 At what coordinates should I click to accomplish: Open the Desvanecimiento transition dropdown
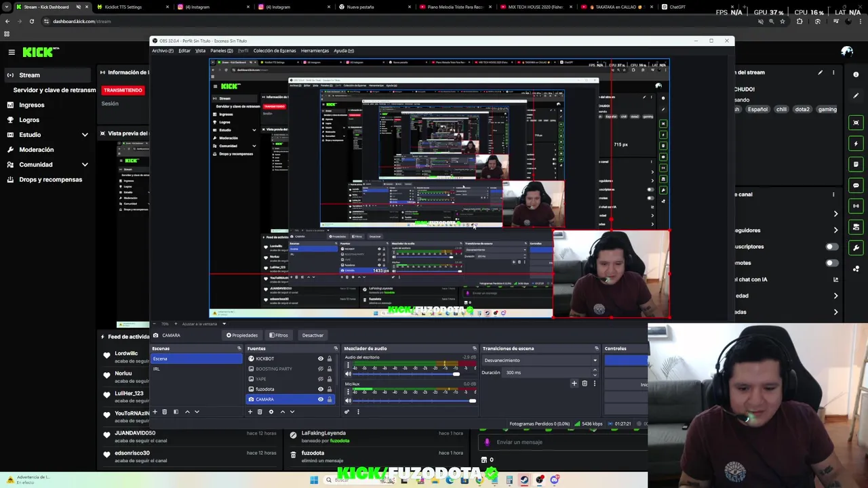coord(540,361)
